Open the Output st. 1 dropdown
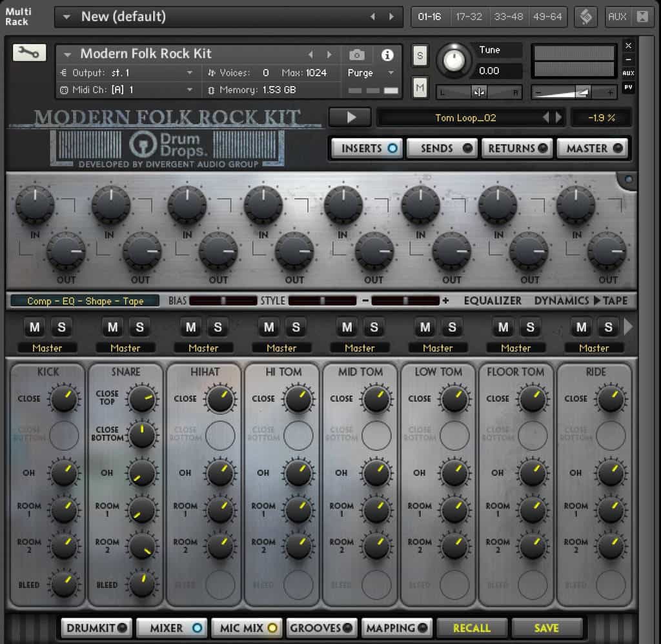 point(190,73)
